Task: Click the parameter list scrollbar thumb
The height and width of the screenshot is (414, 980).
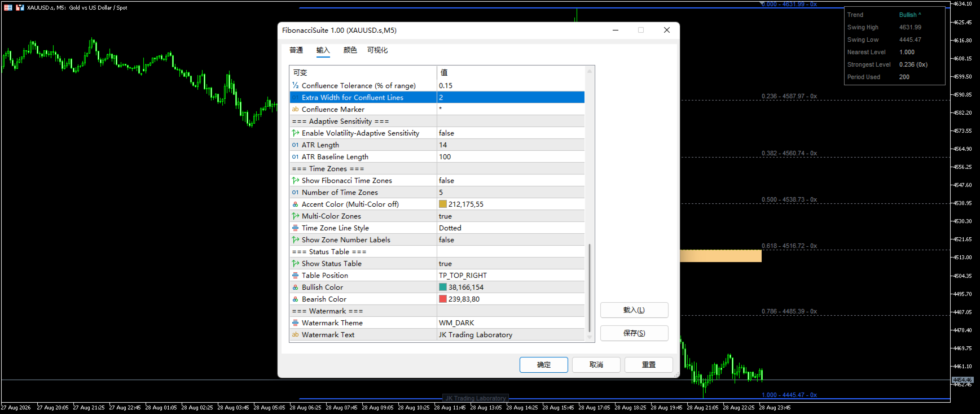Action: point(590,288)
